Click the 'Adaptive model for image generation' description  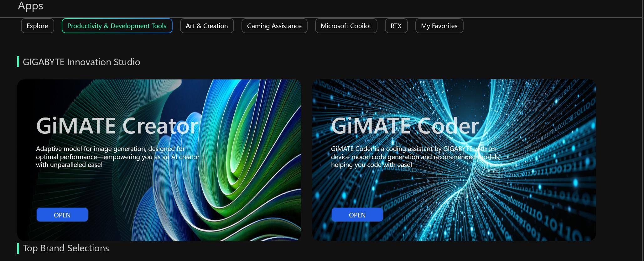[x=118, y=157]
